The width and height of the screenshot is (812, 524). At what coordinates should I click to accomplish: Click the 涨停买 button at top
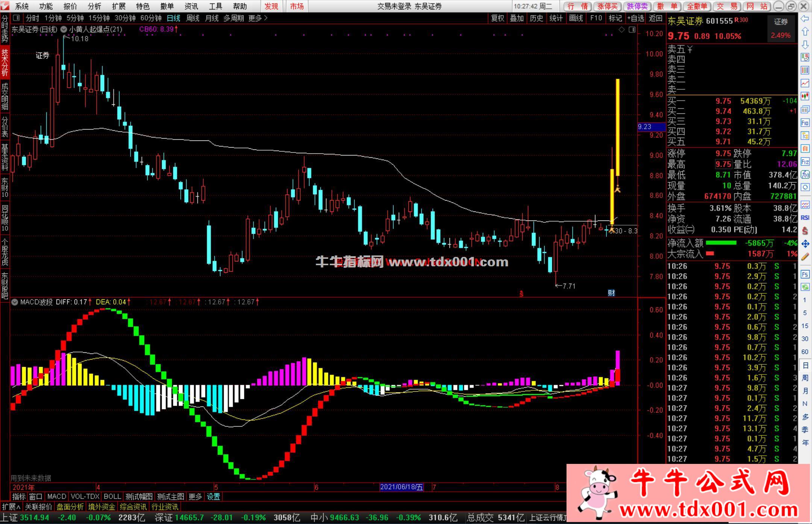pos(607,6)
